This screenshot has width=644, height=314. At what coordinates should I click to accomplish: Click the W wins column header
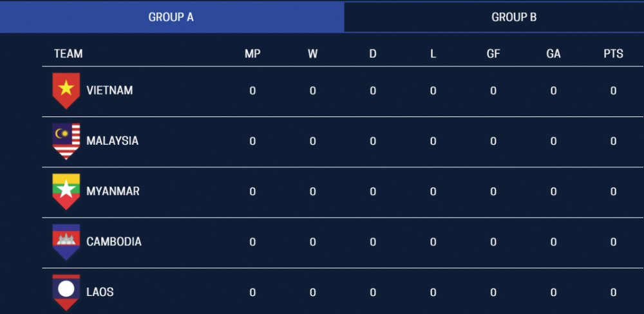tap(312, 54)
